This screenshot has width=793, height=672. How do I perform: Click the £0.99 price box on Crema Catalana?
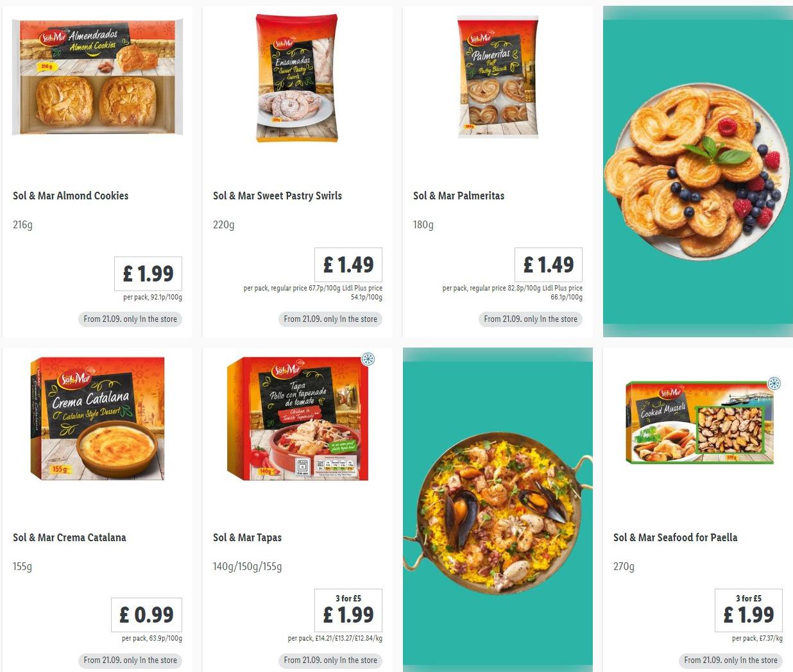pos(146,615)
